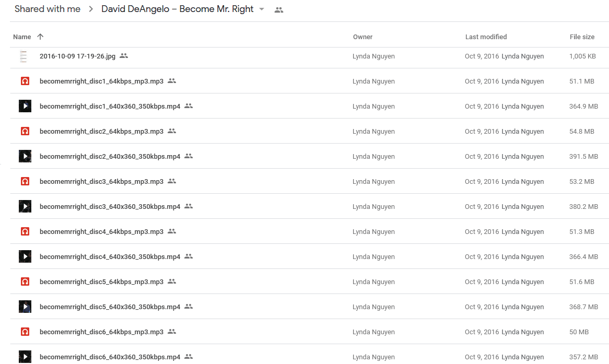
Task: Click the shared people icon beside folder title
Action: (x=279, y=10)
